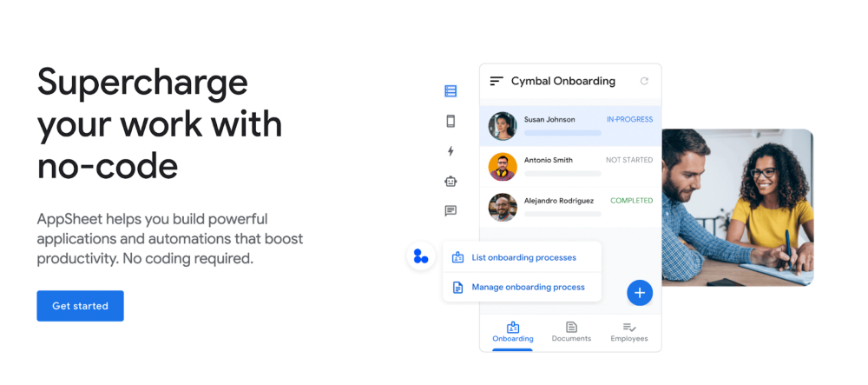This screenshot has height=385, width=868.
Task: Select the robot bot icon in sidebar
Action: coord(450,181)
